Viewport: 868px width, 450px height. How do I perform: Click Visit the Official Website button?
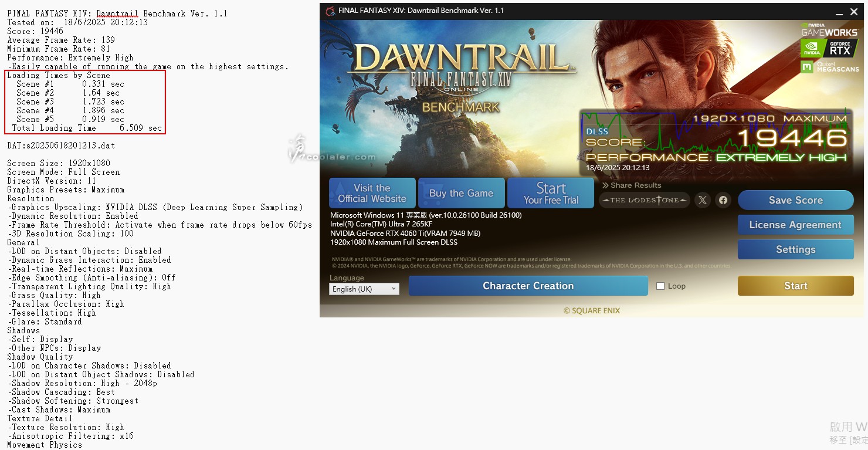372,193
